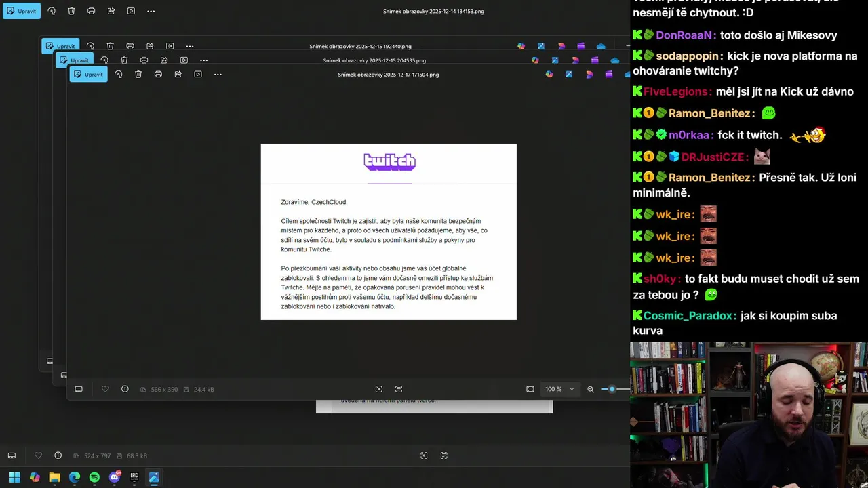Screen dimensions: 868x488
Task: Share the image from the 171504.png window
Action: (x=178, y=74)
